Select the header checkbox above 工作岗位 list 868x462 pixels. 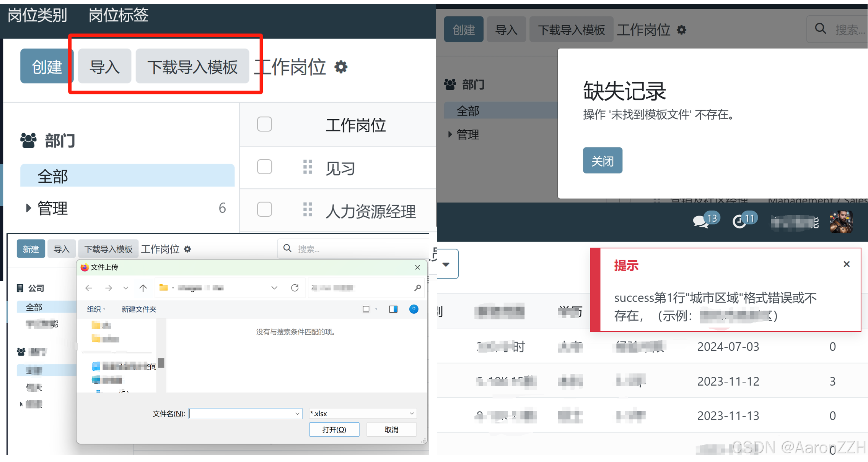pyautogui.click(x=264, y=124)
